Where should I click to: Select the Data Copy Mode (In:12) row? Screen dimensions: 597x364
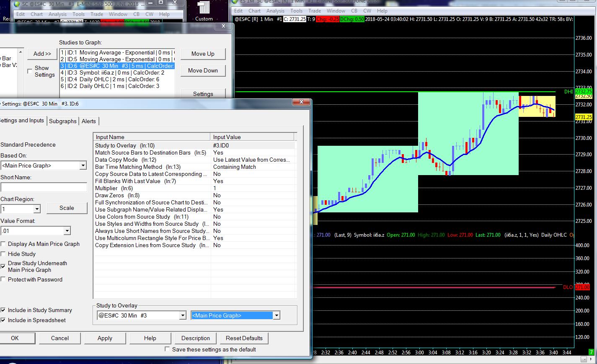pyautogui.click(x=195, y=160)
